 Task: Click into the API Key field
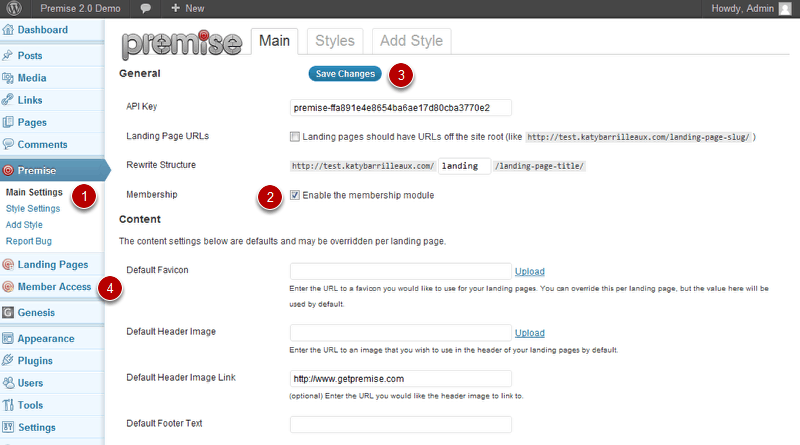(401, 108)
